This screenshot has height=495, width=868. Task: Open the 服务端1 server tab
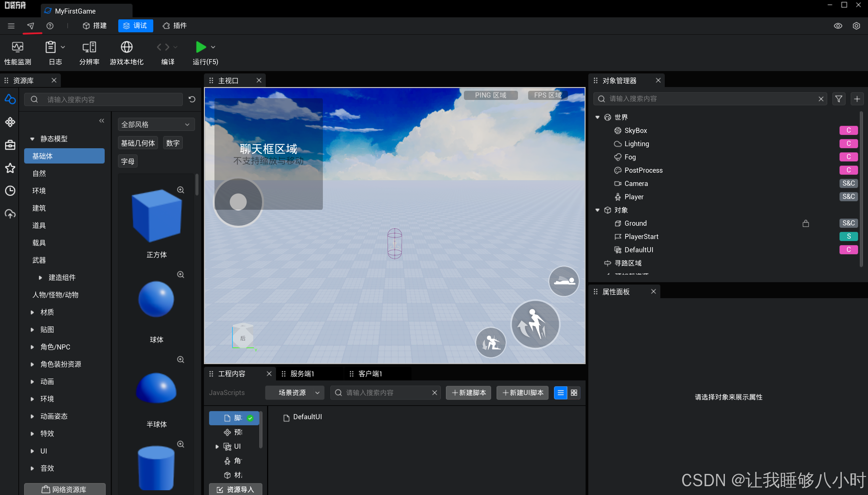tap(302, 374)
